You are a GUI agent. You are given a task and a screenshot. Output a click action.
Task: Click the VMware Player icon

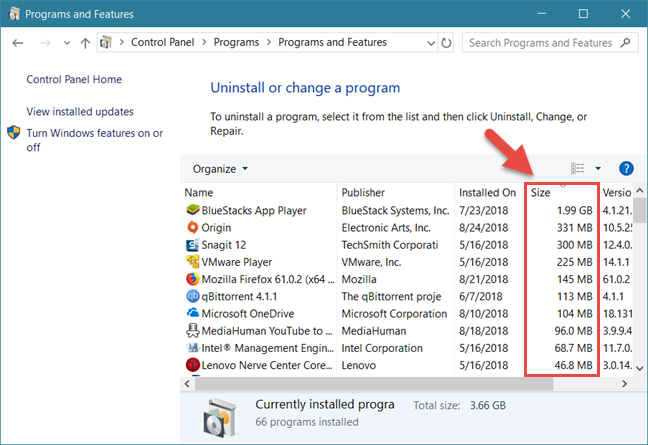coord(193,262)
